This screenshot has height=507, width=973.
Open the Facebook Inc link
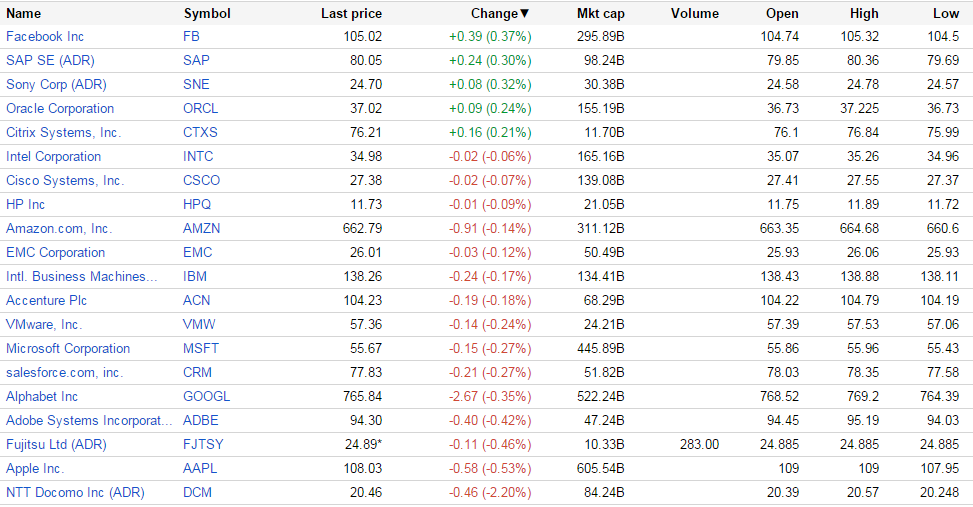(45, 36)
